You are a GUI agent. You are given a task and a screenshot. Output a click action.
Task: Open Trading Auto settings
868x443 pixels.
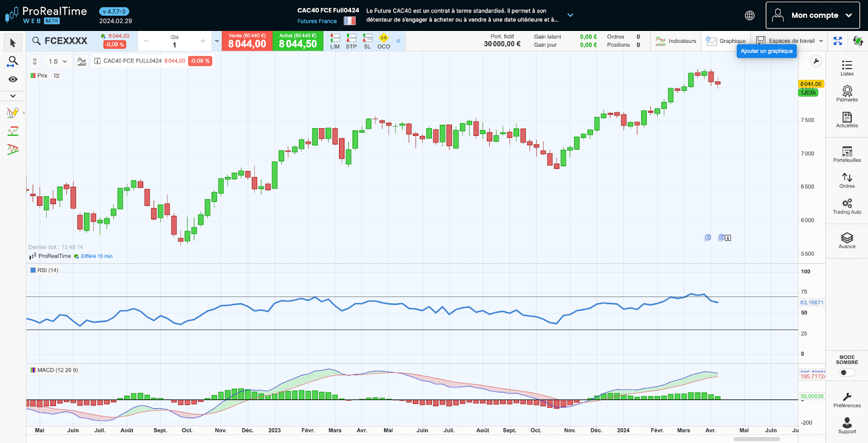pyautogui.click(x=847, y=206)
